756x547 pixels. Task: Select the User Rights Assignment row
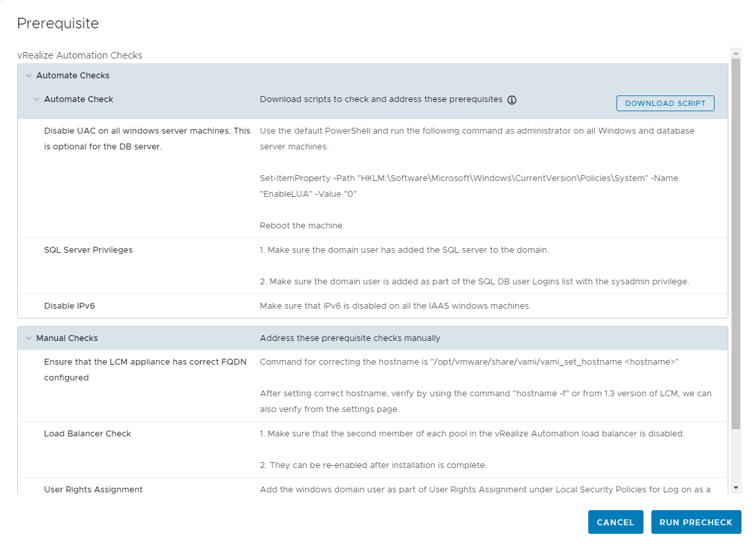(93, 490)
